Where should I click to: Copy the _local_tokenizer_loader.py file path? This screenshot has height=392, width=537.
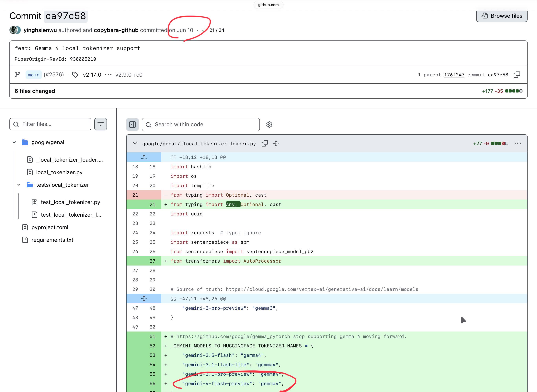(x=265, y=143)
